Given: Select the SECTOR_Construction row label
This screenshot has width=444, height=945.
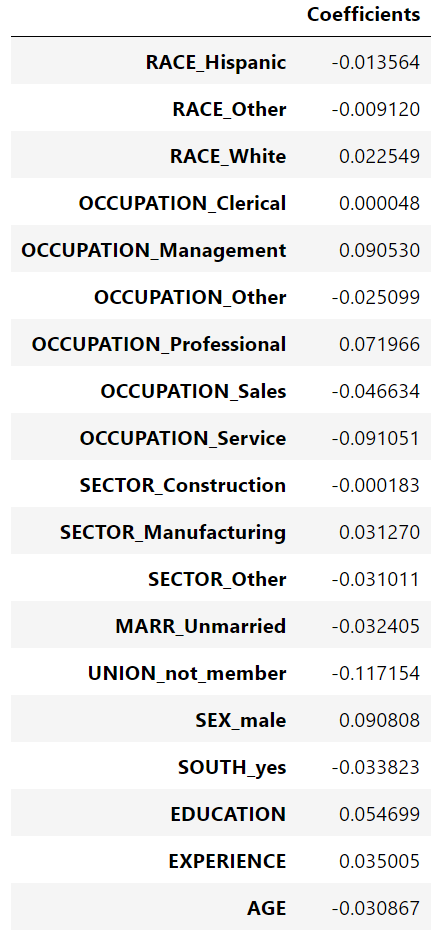Looking at the screenshot, I should point(183,485).
